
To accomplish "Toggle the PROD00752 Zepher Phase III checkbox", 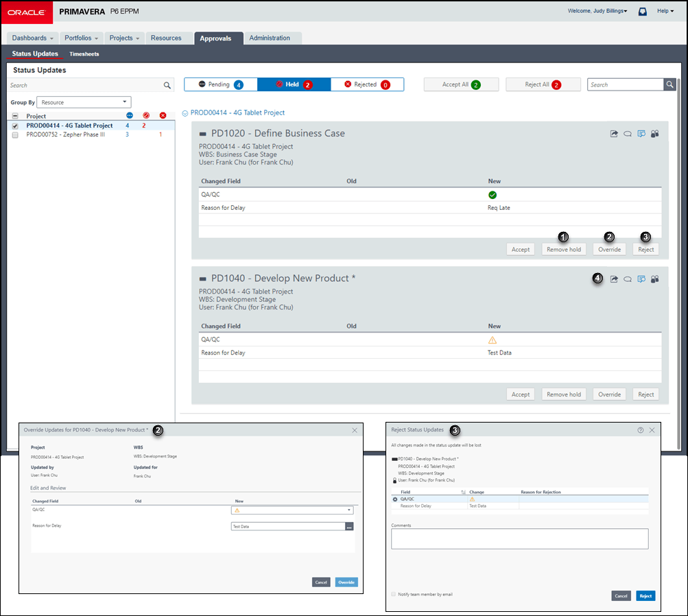I will [x=15, y=135].
